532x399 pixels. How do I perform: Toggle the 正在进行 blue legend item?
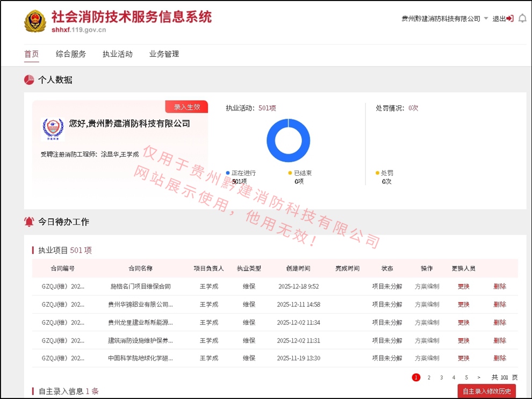click(x=241, y=173)
